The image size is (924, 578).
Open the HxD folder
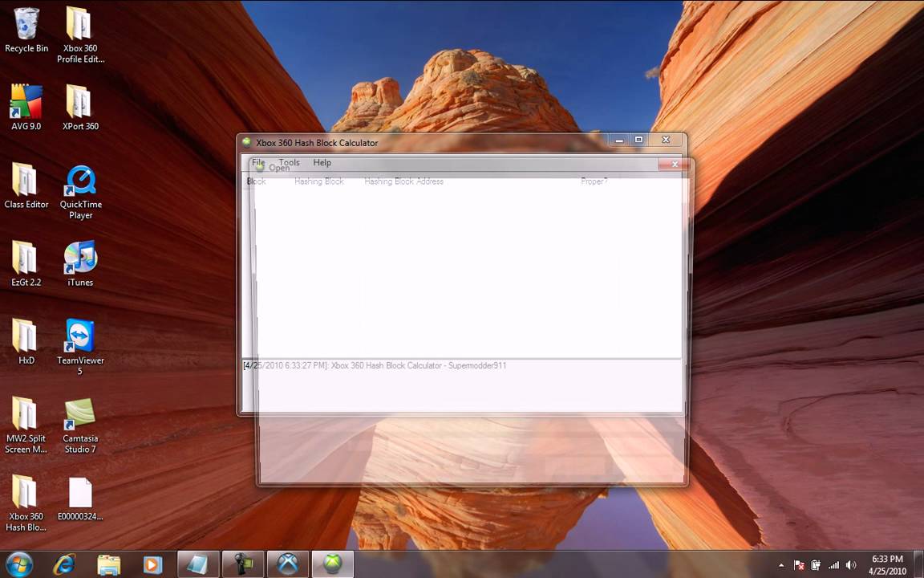(26, 341)
